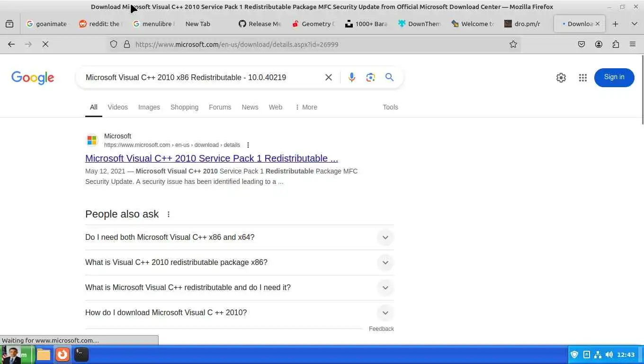Image resolution: width=644 pixels, height=364 pixels.
Task: Switch to the Welcome to tab
Action: click(x=473, y=24)
